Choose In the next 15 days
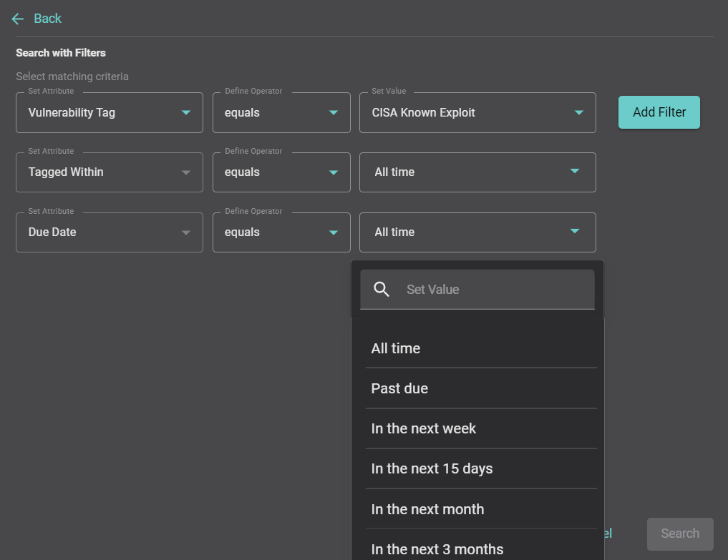Image resolution: width=728 pixels, height=560 pixels. (481, 468)
